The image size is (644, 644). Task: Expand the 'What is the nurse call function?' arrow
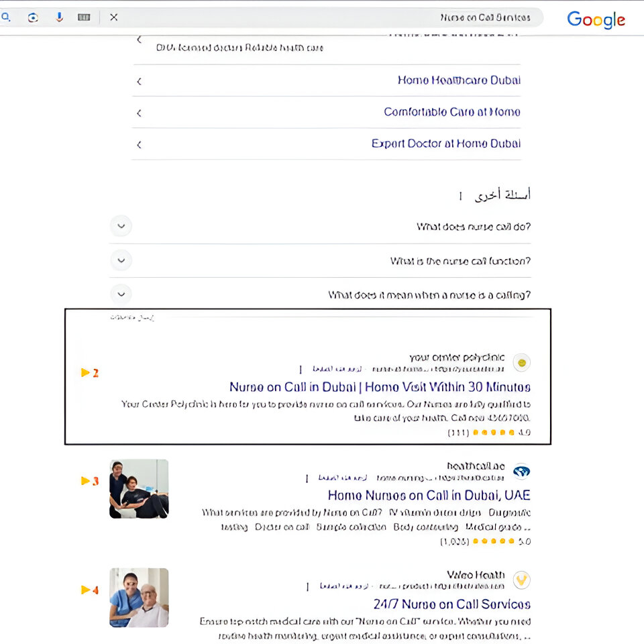tap(121, 260)
